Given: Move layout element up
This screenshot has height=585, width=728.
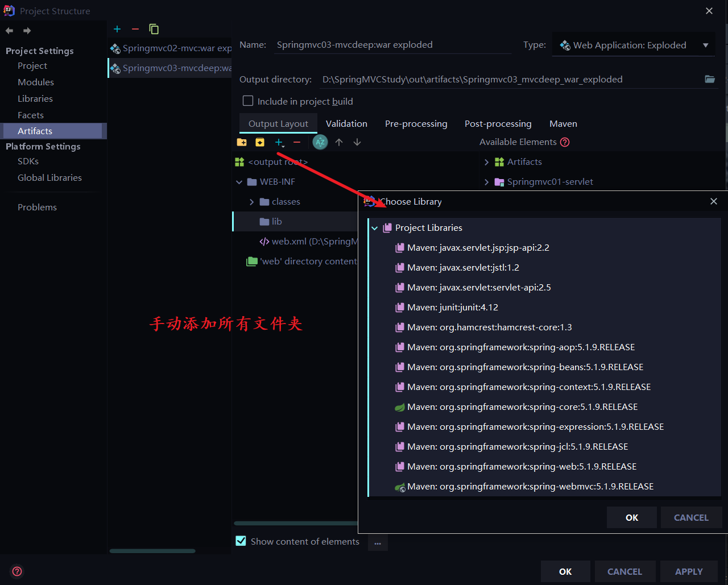Looking at the screenshot, I should pos(339,142).
